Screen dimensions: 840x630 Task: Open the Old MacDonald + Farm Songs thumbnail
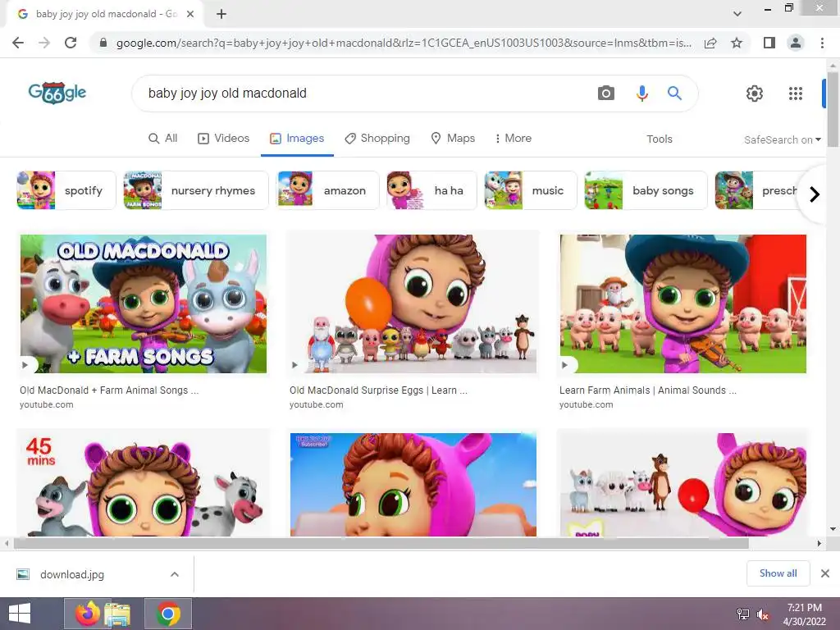point(143,304)
